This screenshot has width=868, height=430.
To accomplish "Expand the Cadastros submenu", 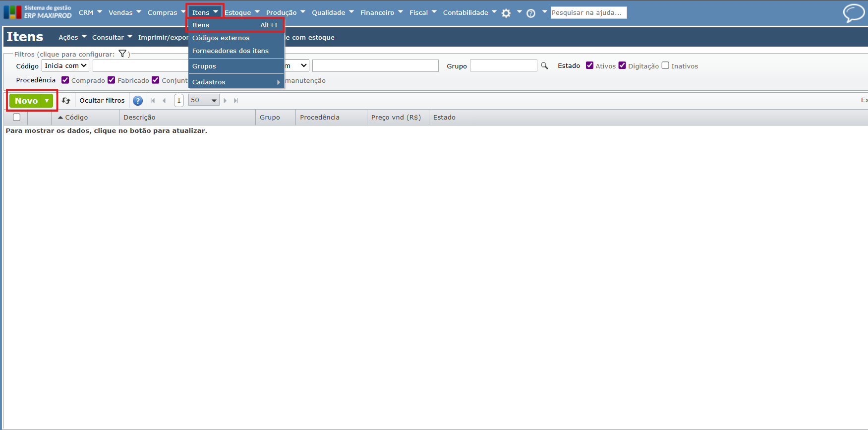I will point(236,82).
